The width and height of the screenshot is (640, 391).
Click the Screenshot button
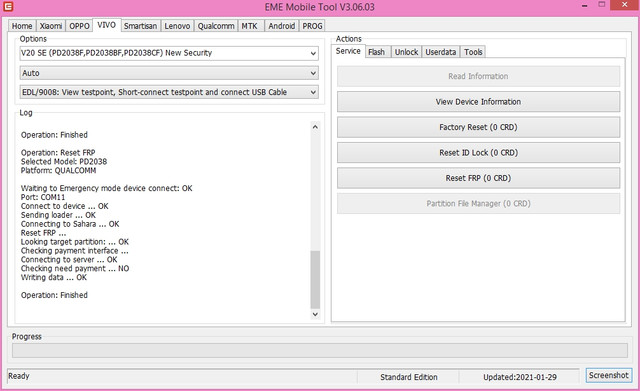click(x=609, y=375)
